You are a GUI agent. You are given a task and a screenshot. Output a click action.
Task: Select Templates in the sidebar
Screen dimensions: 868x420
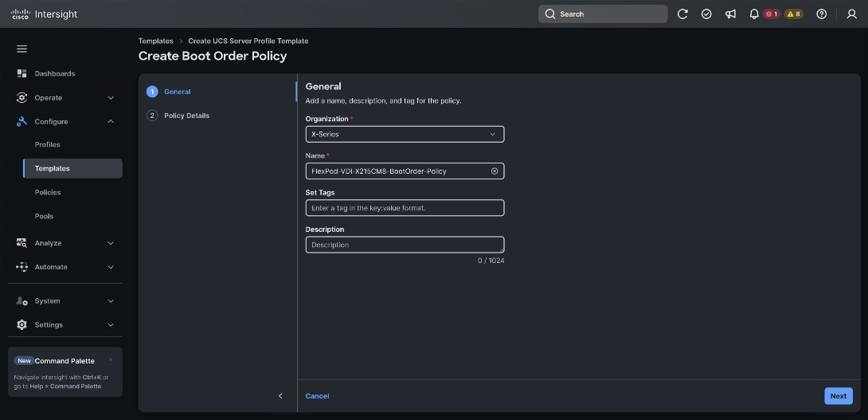point(72,168)
